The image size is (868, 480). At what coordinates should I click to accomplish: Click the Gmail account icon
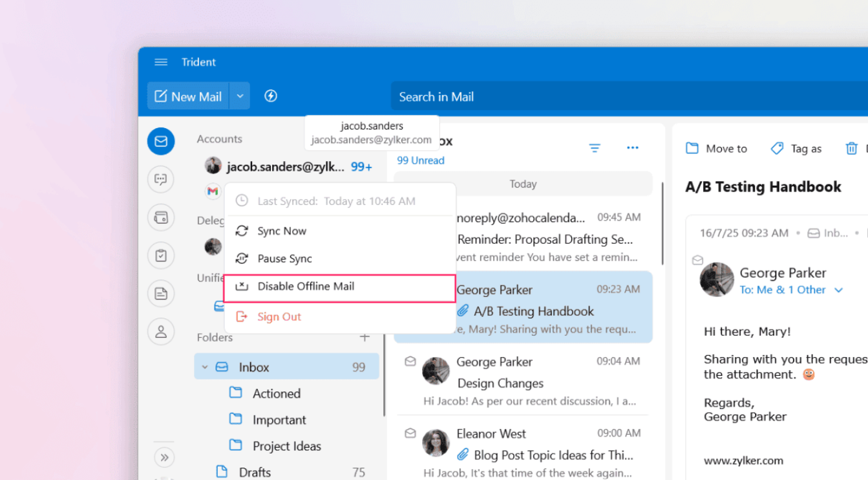[x=213, y=191]
